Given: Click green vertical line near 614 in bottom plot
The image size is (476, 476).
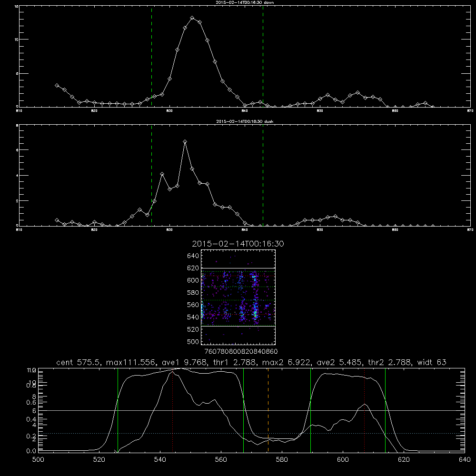Looking at the screenshot, I should 385,410.
